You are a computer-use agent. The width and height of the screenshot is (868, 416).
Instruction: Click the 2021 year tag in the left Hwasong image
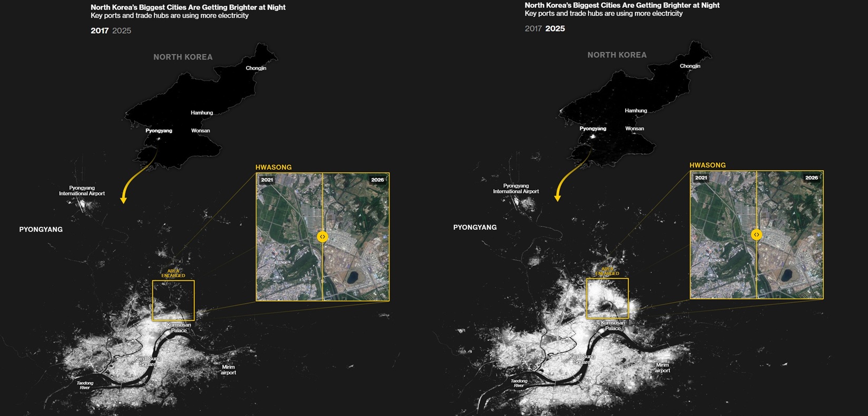(x=267, y=180)
